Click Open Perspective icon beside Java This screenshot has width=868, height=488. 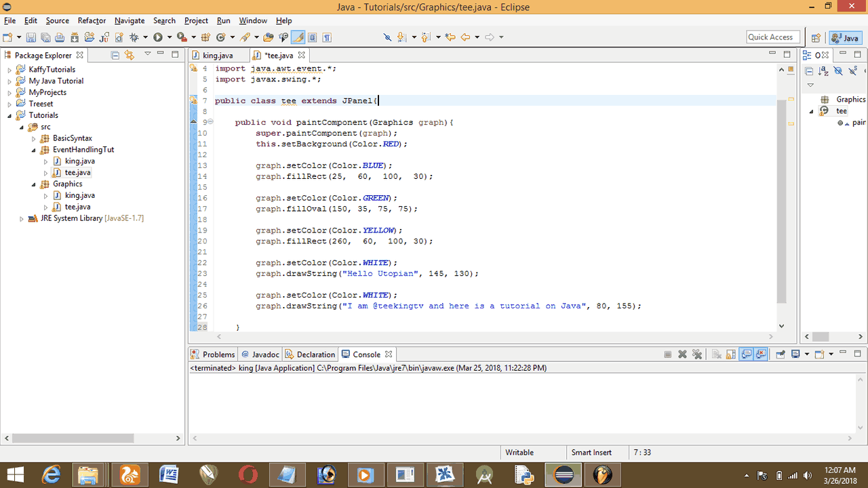(x=816, y=37)
